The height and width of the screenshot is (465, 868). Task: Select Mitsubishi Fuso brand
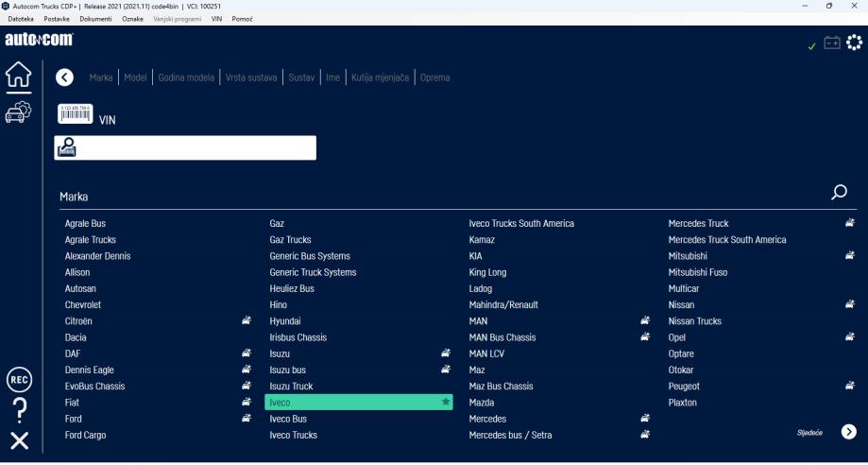(697, 272)
